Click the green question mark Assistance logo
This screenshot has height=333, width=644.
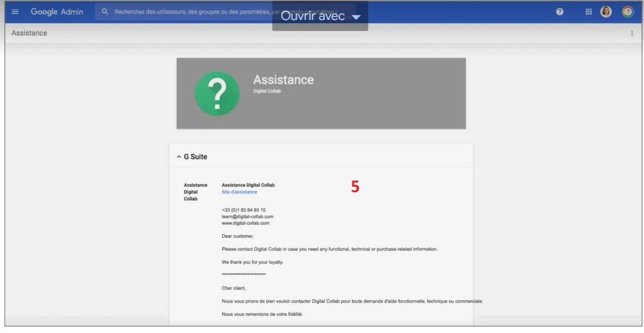[x=217, y=93]
